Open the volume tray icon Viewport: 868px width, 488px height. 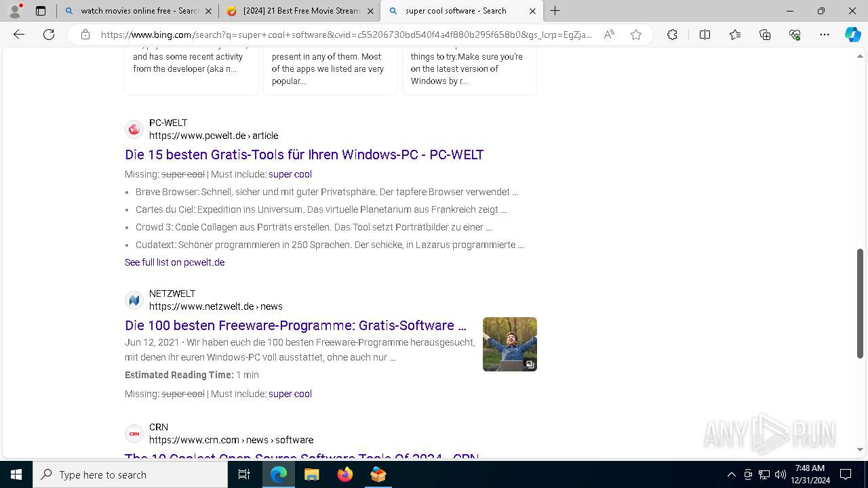click(781, 474)
